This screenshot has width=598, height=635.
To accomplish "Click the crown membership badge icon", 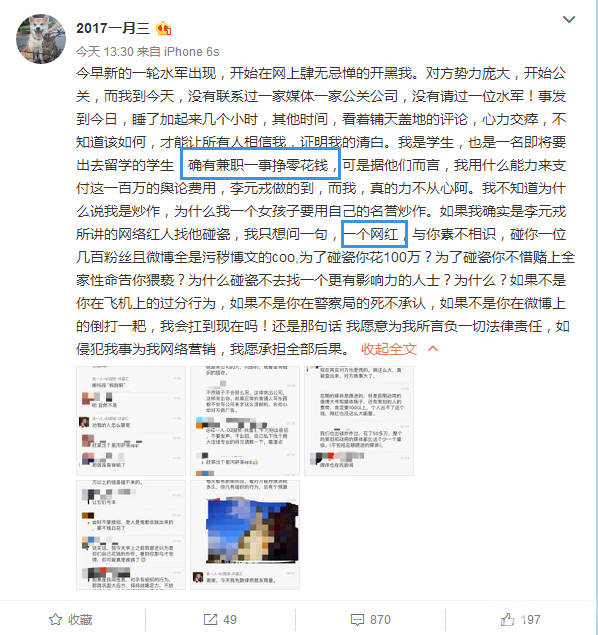I will 164,28.
